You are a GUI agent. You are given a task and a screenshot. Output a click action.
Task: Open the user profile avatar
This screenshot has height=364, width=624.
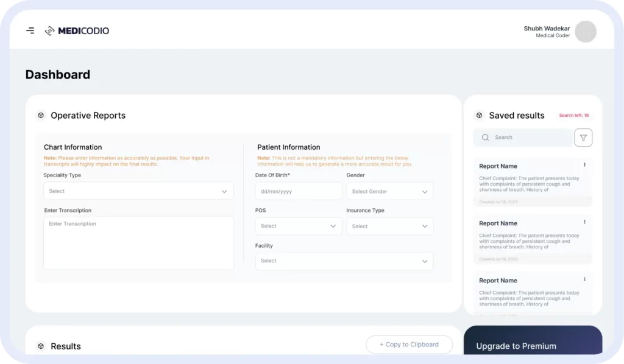tap(586, 32)
